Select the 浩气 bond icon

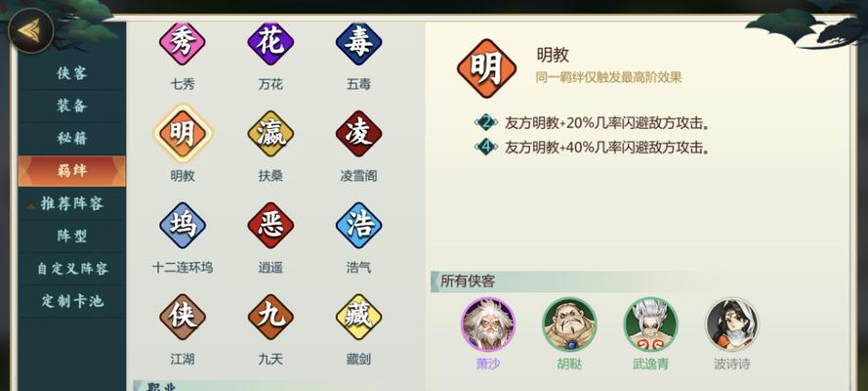click(358, 226)
